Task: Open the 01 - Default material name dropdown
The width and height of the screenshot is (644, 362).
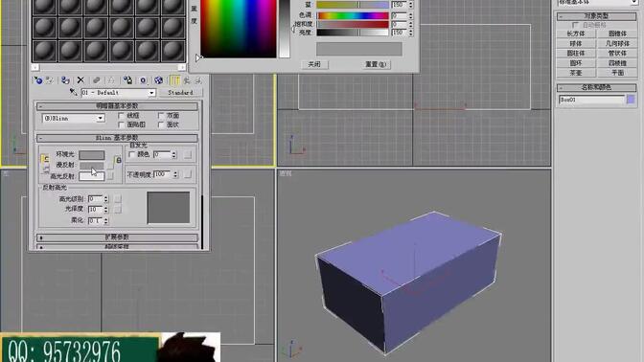Action: (x=151, y=93)
